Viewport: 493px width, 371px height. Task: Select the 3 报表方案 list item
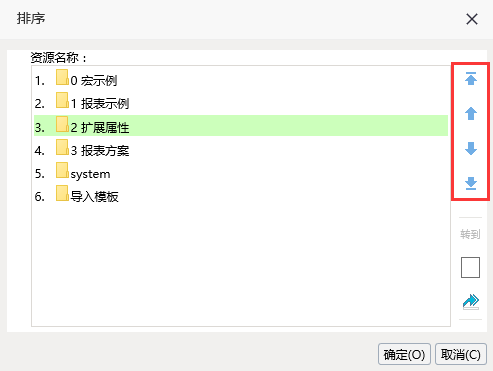[x=241, y=150]
